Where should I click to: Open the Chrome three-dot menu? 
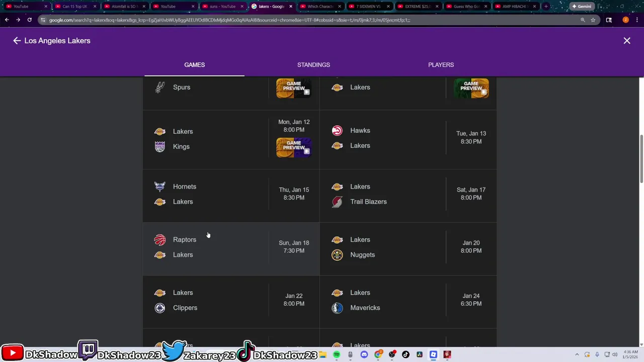(637, 20)
